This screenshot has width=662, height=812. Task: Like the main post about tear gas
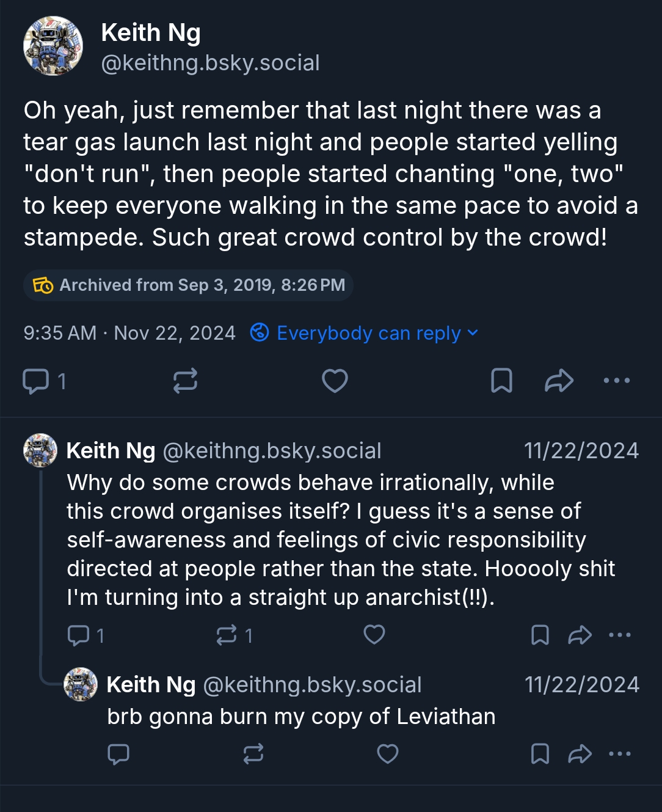335,381
